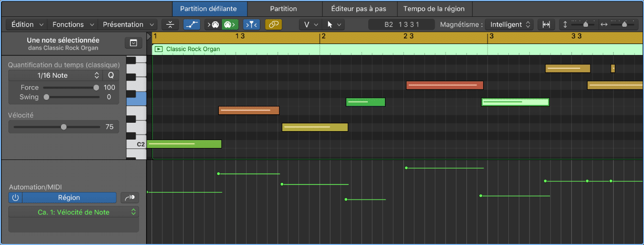
Task: Select the red note at 2 3
Action: 445,85
